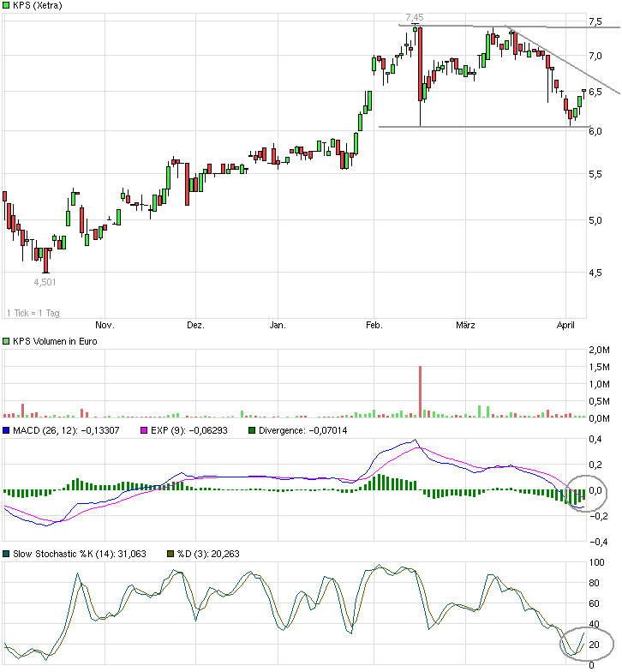
Task: Select the Nov. month label on axis
Action: click(104, 326)
